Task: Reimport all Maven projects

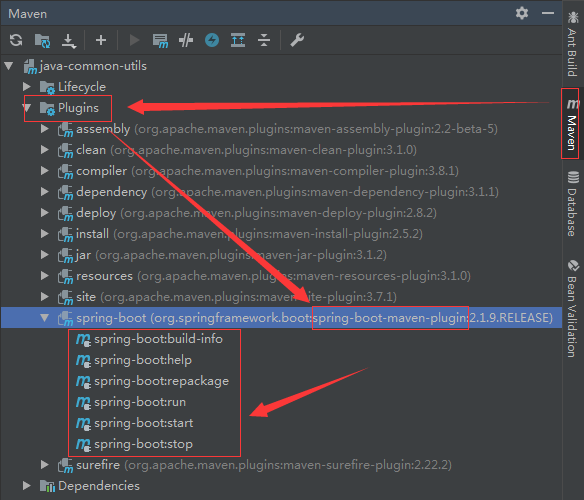Action: tap(16, 40)
